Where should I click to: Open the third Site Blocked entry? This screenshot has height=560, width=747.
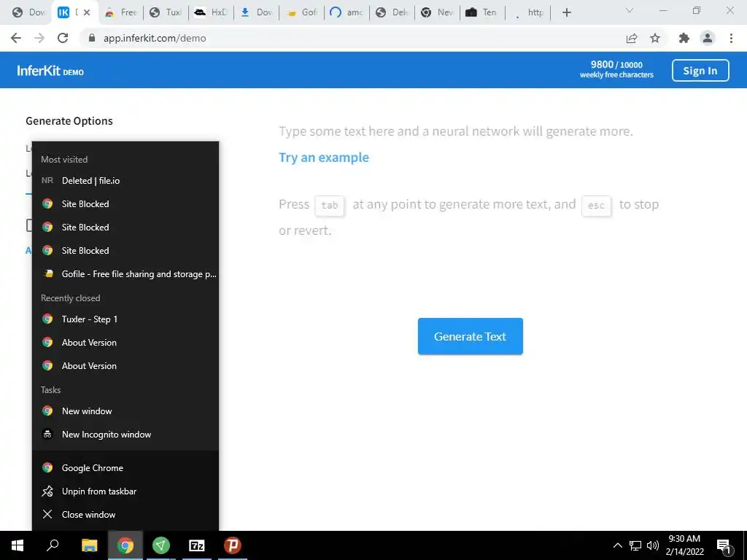pos(125,251)
